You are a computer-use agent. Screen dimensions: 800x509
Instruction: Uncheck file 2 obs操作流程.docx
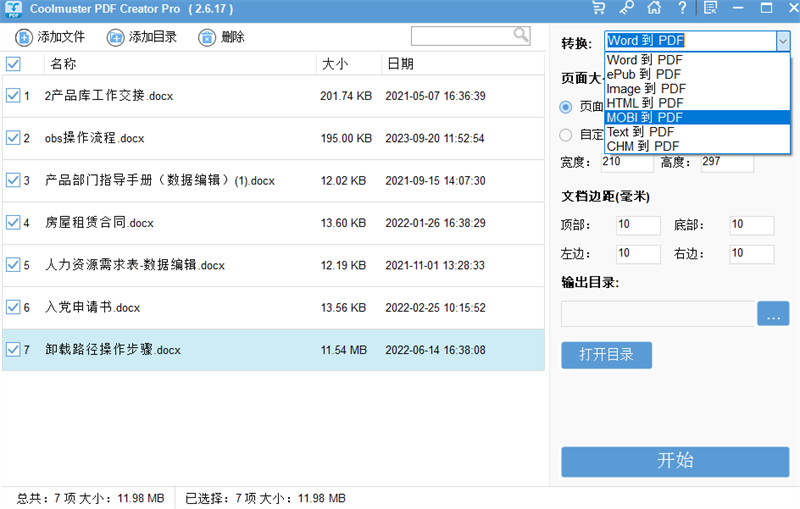click(13, 138)
